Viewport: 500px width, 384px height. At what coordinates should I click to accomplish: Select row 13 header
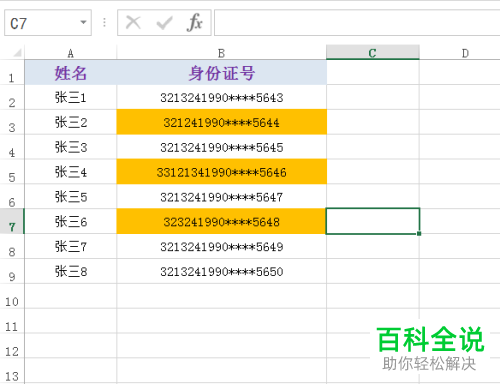point(12,371)
